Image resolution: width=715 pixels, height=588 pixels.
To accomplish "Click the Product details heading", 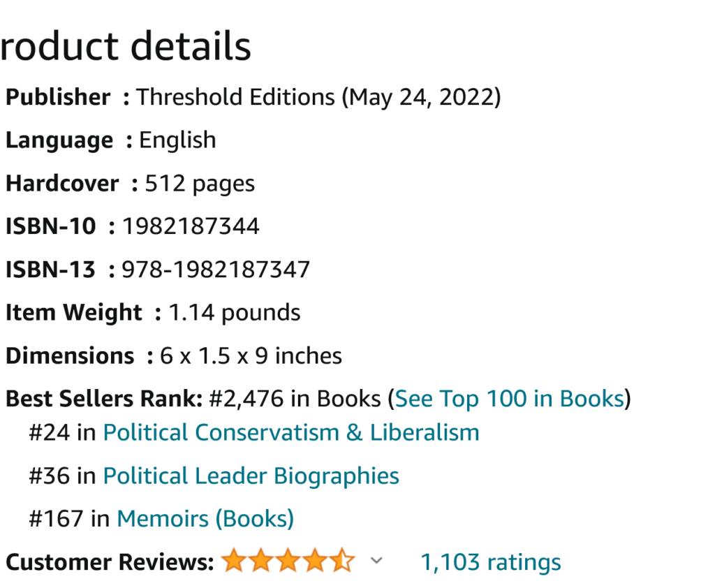I will click(x=126, y=47).
